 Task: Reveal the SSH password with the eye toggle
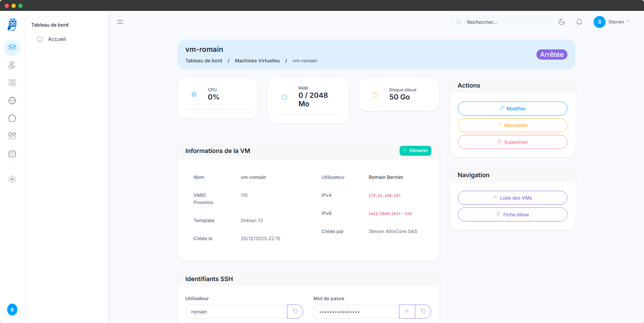[x=407, y=311]
